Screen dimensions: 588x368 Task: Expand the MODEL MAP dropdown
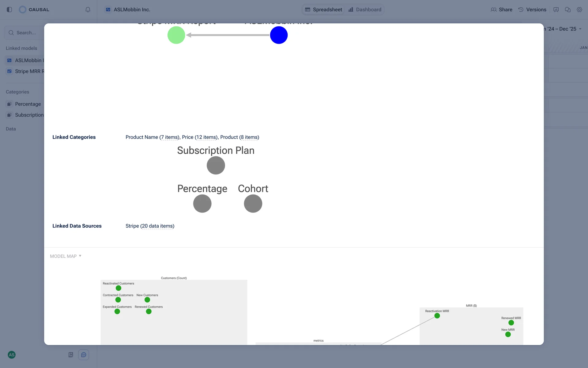pos(66,256)
